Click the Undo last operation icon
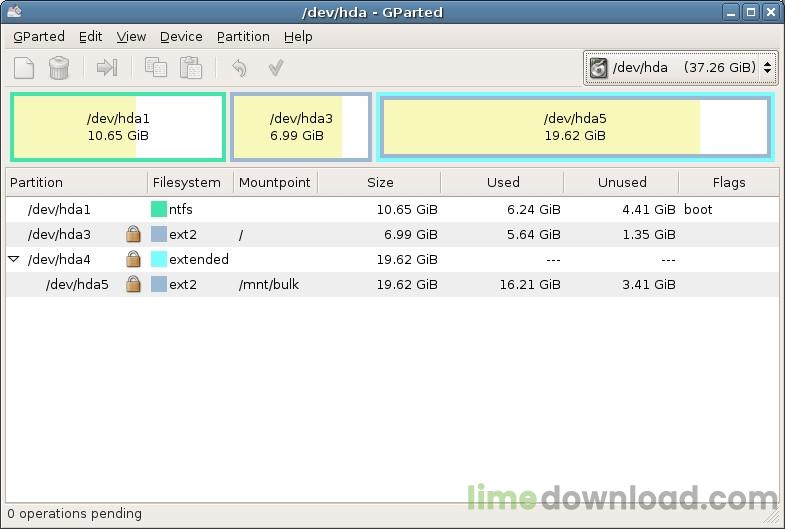This screenshot has width=785, height=529. pos(239,68)
